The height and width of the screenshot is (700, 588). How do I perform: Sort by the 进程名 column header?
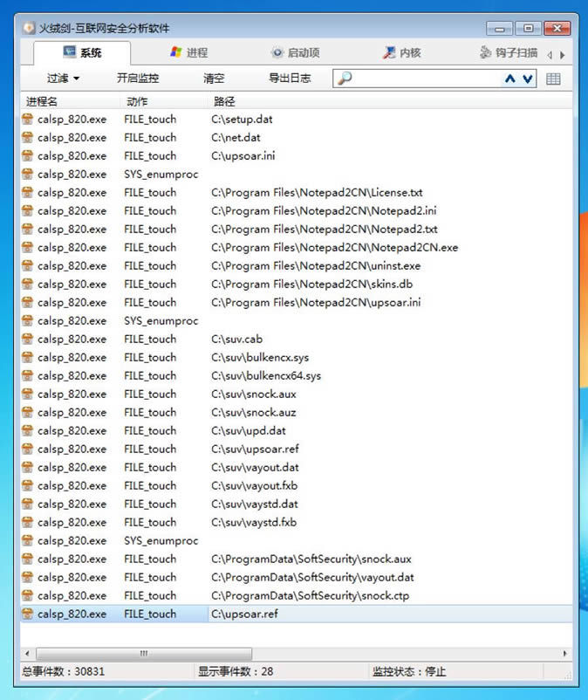point(42,101)
